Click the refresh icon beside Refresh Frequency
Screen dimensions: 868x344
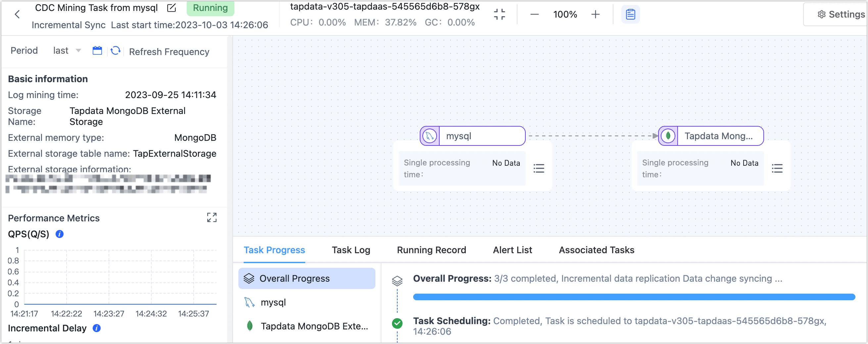tap(116, 51)
